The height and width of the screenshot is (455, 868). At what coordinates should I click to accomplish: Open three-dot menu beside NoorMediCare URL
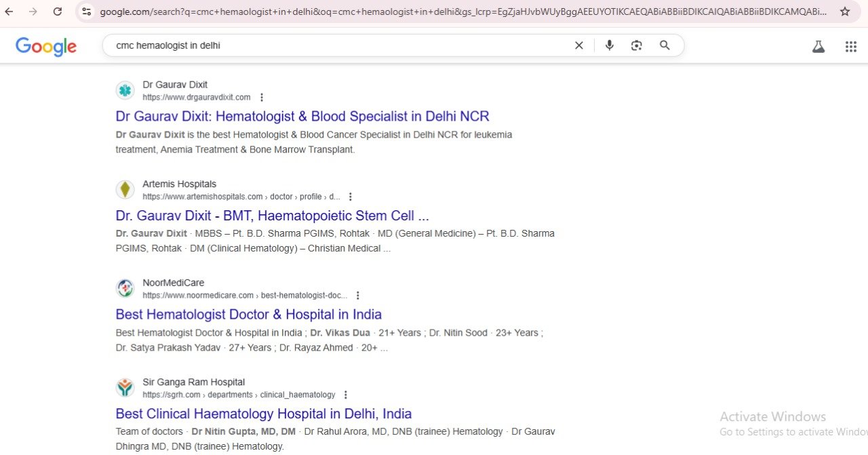358,296
